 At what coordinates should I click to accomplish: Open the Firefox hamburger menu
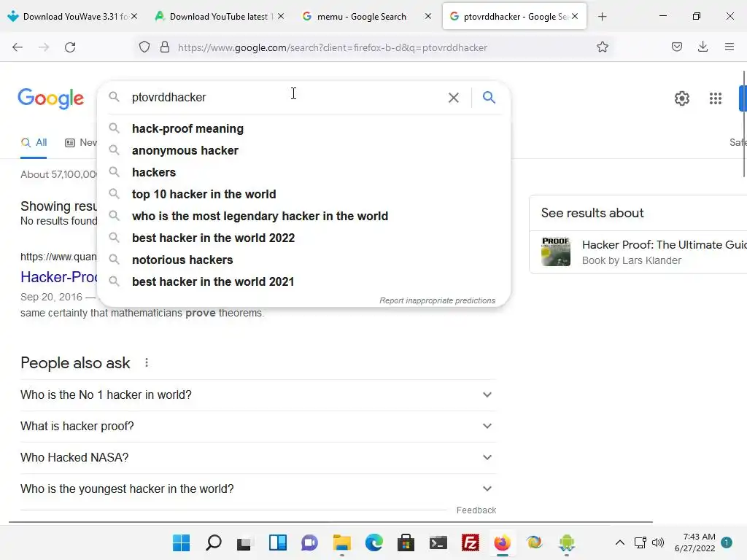[729, 47]
